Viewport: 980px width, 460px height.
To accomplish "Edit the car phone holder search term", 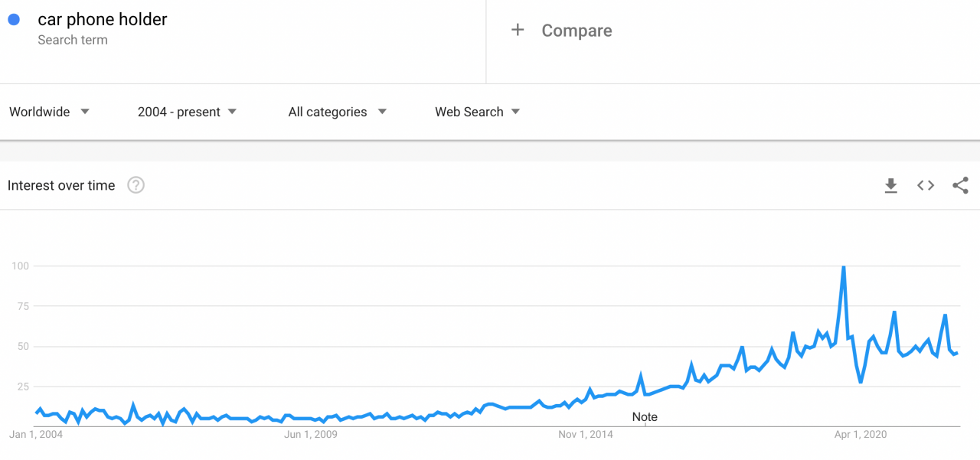I will [103, 20].
